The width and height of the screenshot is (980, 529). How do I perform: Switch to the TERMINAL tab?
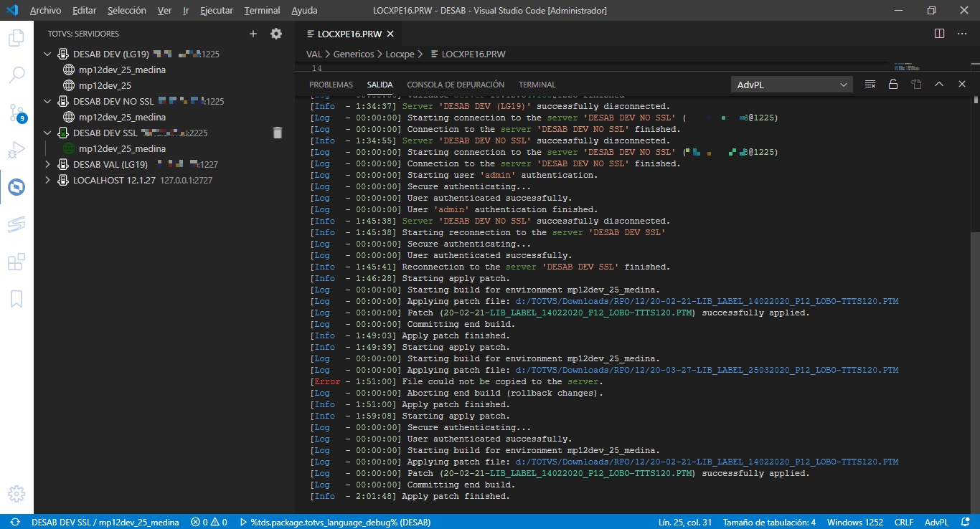pyautogui.click(x=537, y=84)
